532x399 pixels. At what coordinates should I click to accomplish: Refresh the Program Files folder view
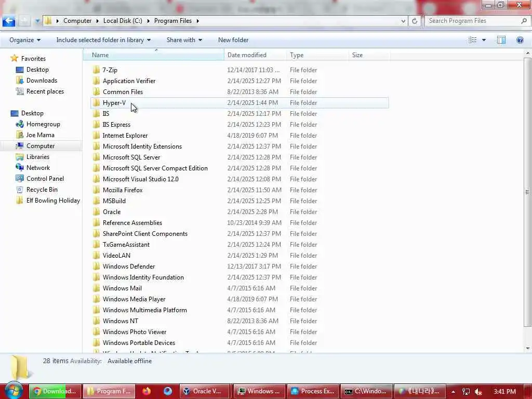click(x=414, y=21)
